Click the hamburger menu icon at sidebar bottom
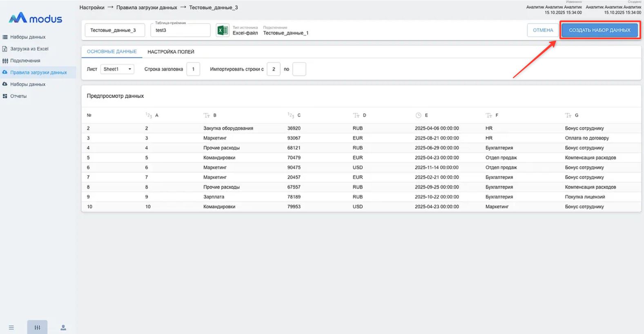Viewport: 644px width, 334px height. tap(11, 327)
